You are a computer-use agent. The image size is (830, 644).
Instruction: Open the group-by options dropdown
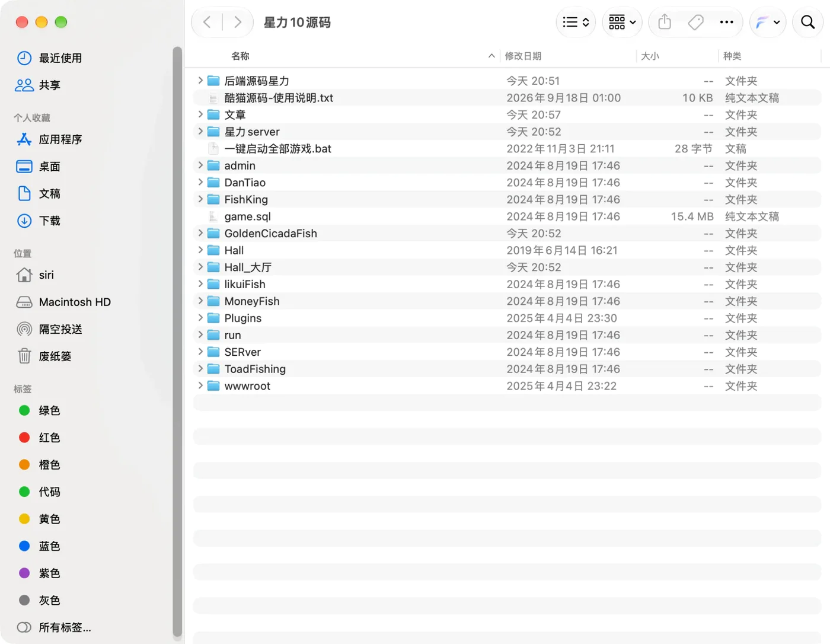[622, 23]
